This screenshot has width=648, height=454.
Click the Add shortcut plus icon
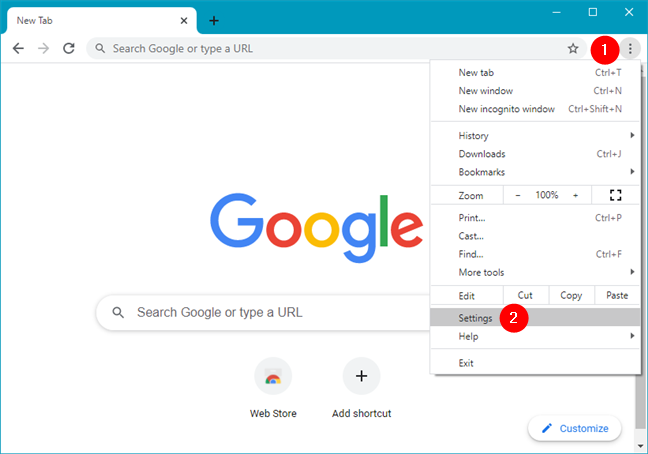pos(361,376)
